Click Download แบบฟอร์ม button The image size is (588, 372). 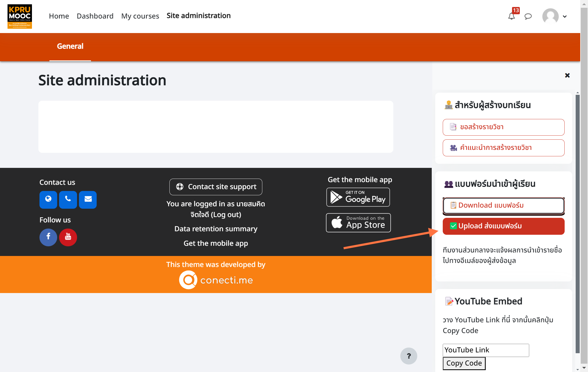coord(503,205)
